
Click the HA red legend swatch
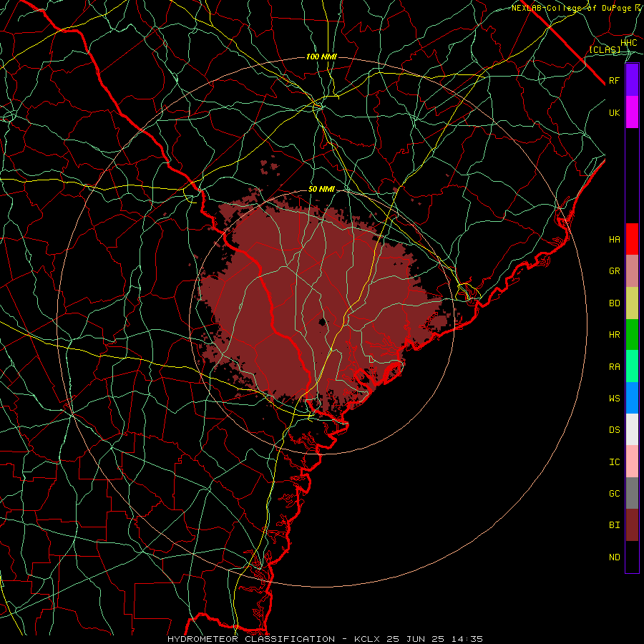(632, 239)
